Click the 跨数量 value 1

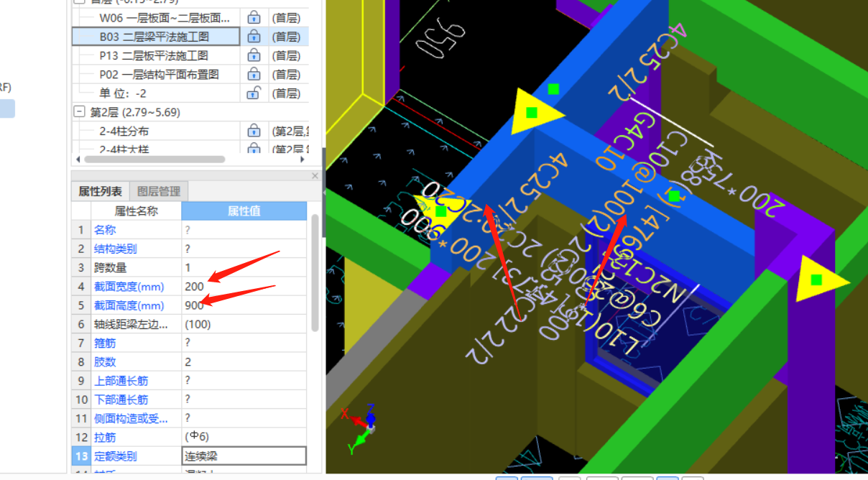(x=244, y=267)
